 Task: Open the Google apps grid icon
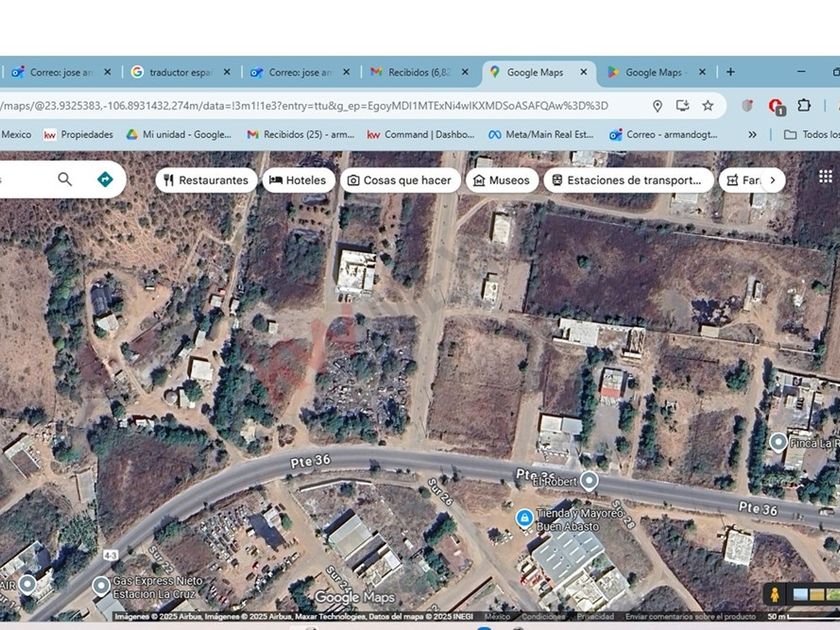(826, 176)
